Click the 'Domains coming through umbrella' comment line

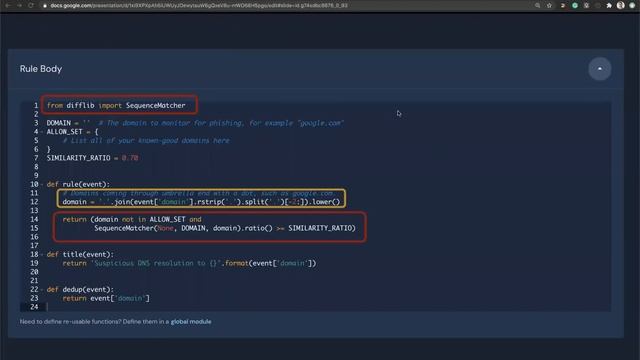[198, 193]
